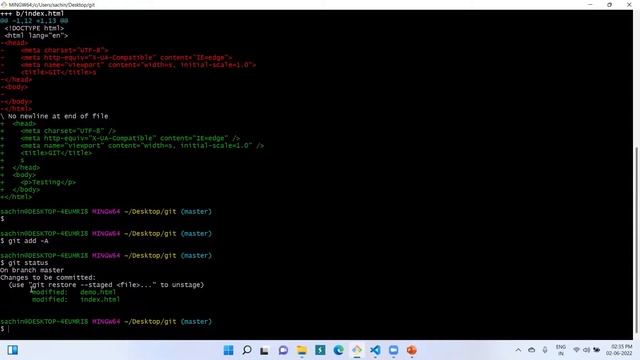Open the Wi-Fi network tray icon
The height and width of the screenshot is (360, 640).
tap(576, 350)
